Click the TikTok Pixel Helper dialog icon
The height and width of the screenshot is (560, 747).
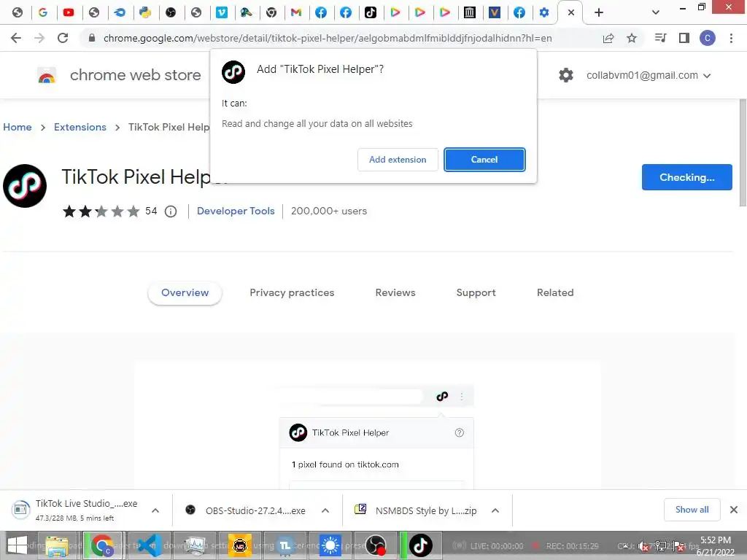coord(233,72)
